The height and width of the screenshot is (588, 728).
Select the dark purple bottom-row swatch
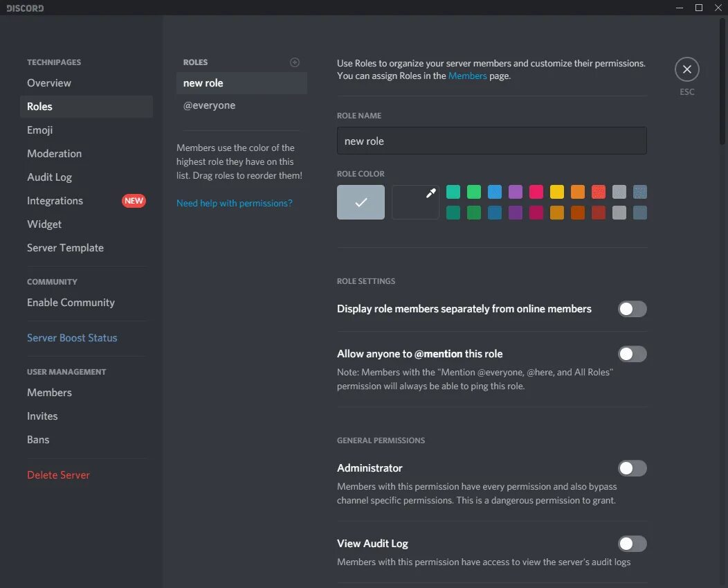pyautogui.click(x=516, y=213)
